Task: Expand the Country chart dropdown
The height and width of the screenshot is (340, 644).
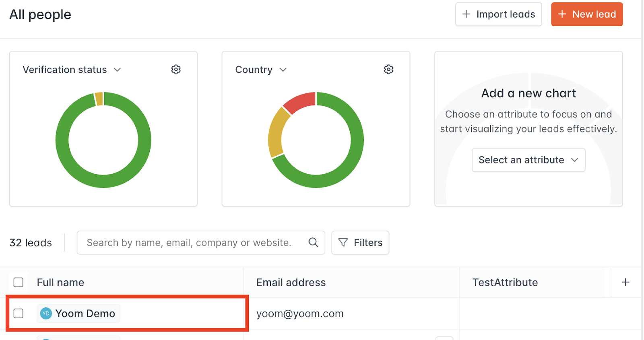Action: tap(283, 70)
